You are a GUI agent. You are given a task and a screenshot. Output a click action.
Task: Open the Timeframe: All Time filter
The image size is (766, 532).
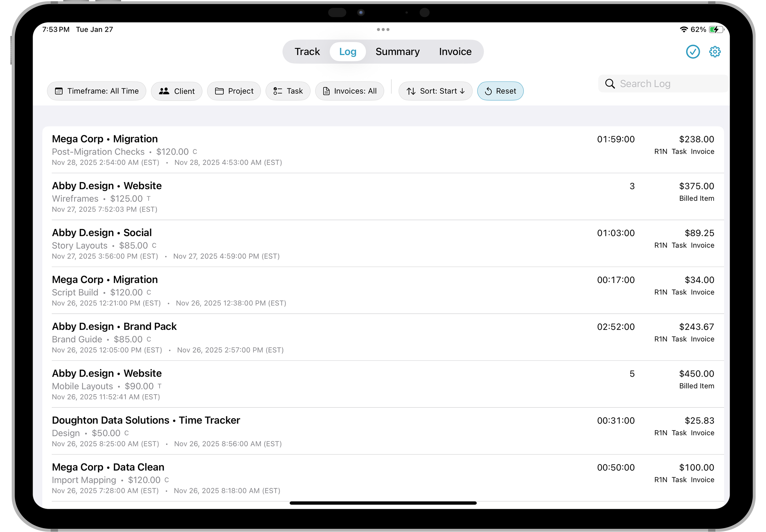click(96, 91)
